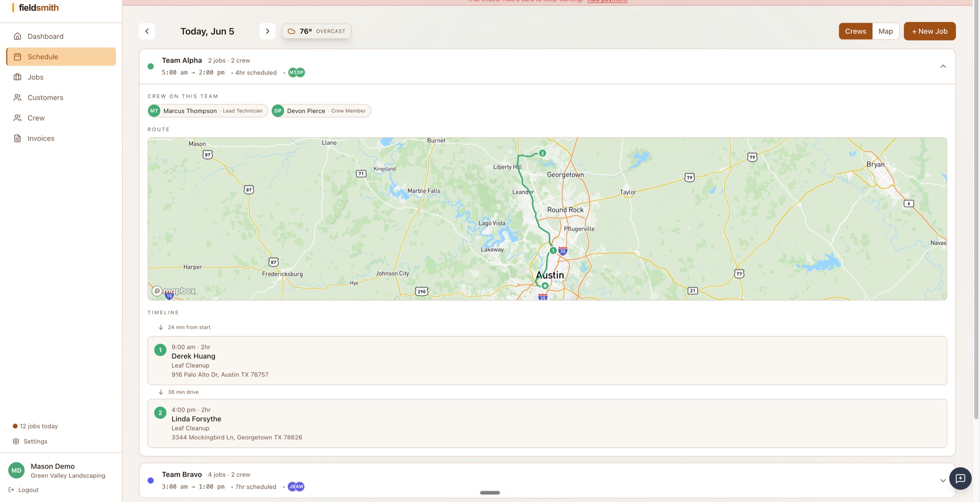Click route stop marker 1 north of Austin
The width and height of the screenshot is (980, 502).
(x=553, y=251)
